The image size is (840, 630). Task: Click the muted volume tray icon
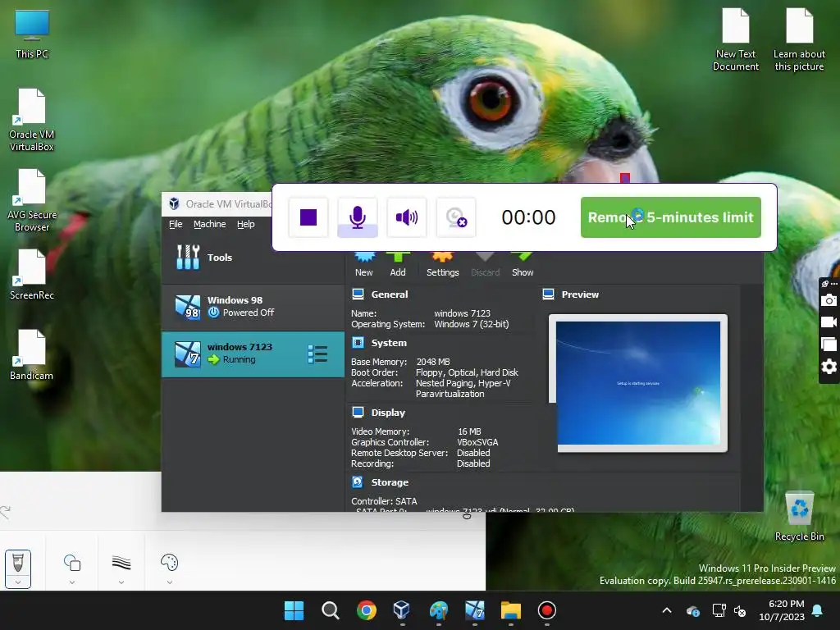pos(740,610)
